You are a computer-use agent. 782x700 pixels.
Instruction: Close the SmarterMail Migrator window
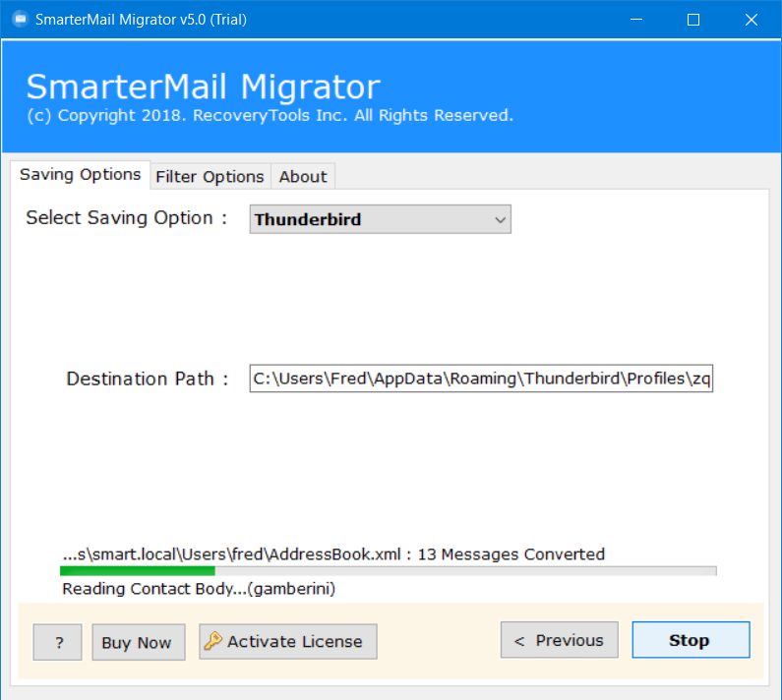click(x=752, y=20)
